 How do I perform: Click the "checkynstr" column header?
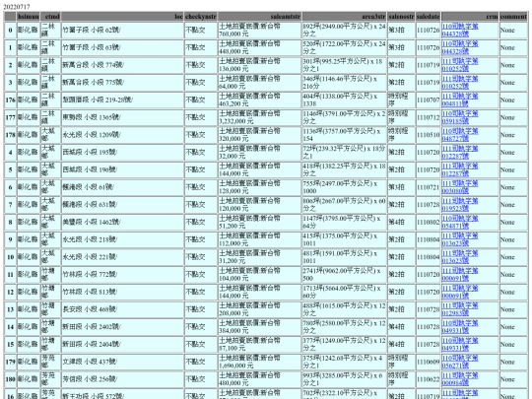[x=201, y=17]
